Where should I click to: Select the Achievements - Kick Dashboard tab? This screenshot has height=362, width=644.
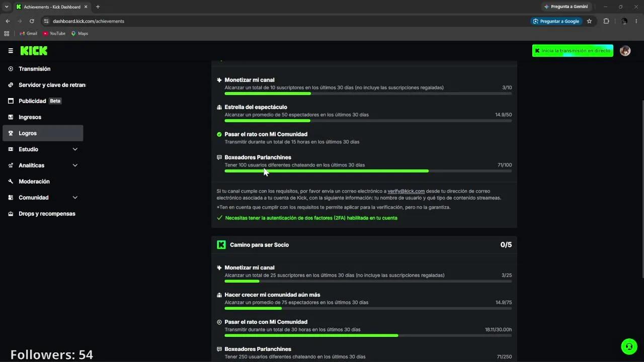(51, 7)
